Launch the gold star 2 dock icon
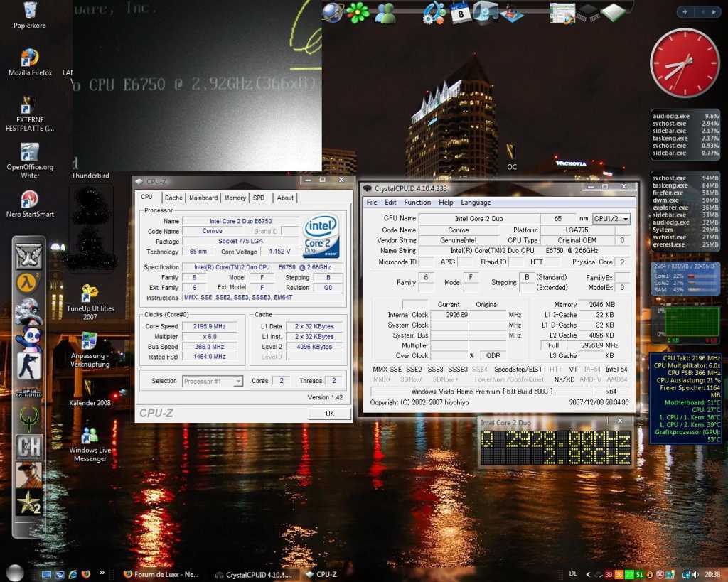Image resolution: width=728 pixels, height=582 pixels. 28,502
